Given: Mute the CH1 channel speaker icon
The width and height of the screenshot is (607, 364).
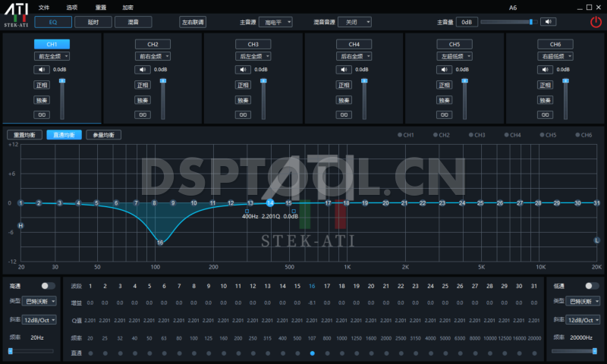Looking at the screenshot, I should click(x=42, y=70).
